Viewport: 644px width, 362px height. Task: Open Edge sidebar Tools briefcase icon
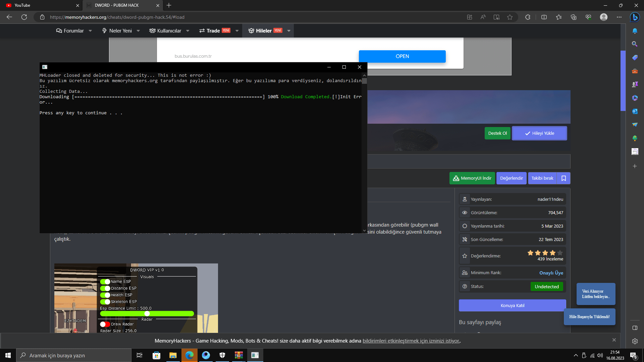[635, 71]
